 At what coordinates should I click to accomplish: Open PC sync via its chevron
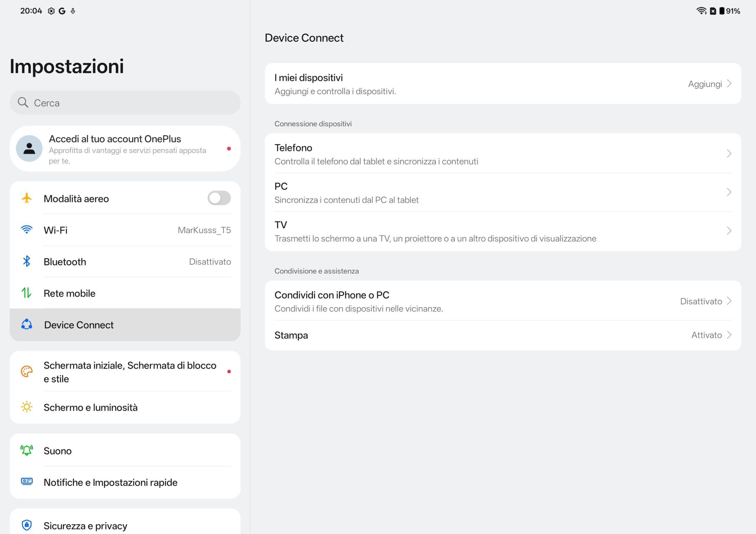pos(729,192)
